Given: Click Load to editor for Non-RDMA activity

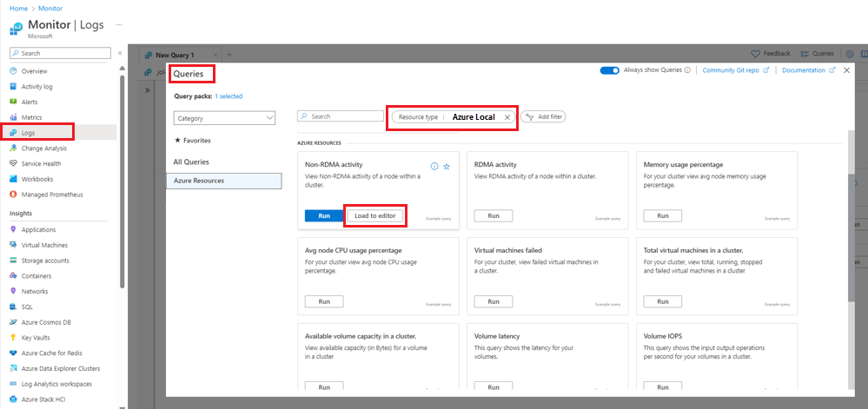Looking at the screenshot, I should (375, 215).
